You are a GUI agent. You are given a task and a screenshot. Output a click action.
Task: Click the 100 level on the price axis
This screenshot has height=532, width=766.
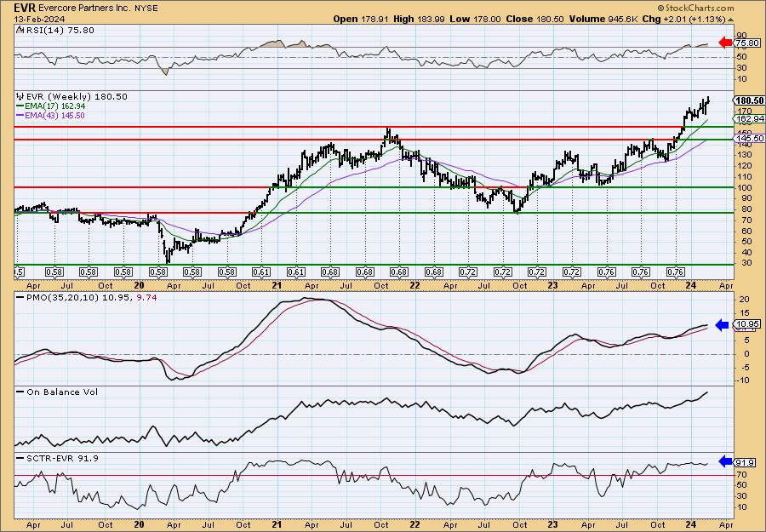[x=744, y=187]
